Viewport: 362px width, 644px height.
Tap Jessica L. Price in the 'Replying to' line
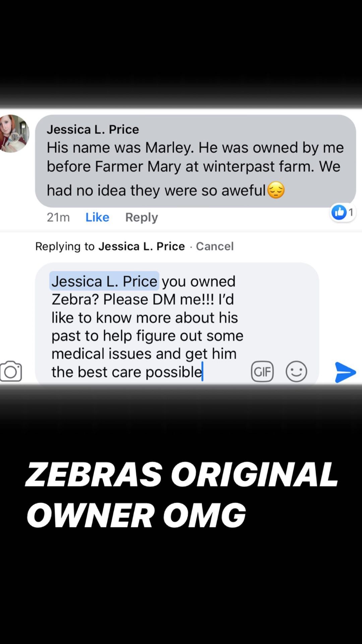(141, 246)
